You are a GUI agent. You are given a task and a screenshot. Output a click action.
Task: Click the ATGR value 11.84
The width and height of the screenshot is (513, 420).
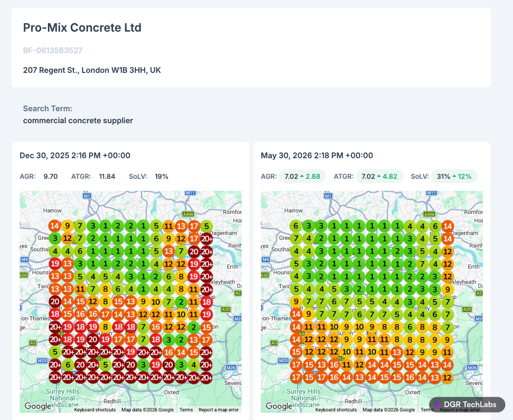107,176
